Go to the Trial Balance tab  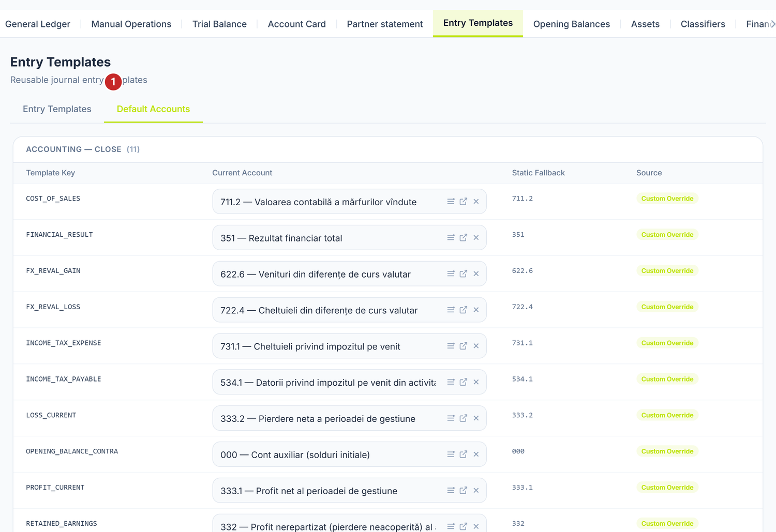click(x=219, y=24)
